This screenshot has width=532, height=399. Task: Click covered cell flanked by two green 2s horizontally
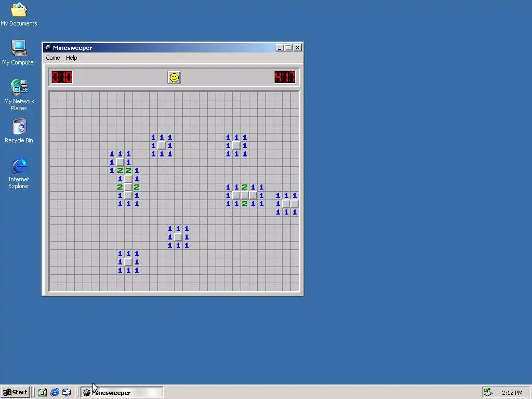coord(128,187)
